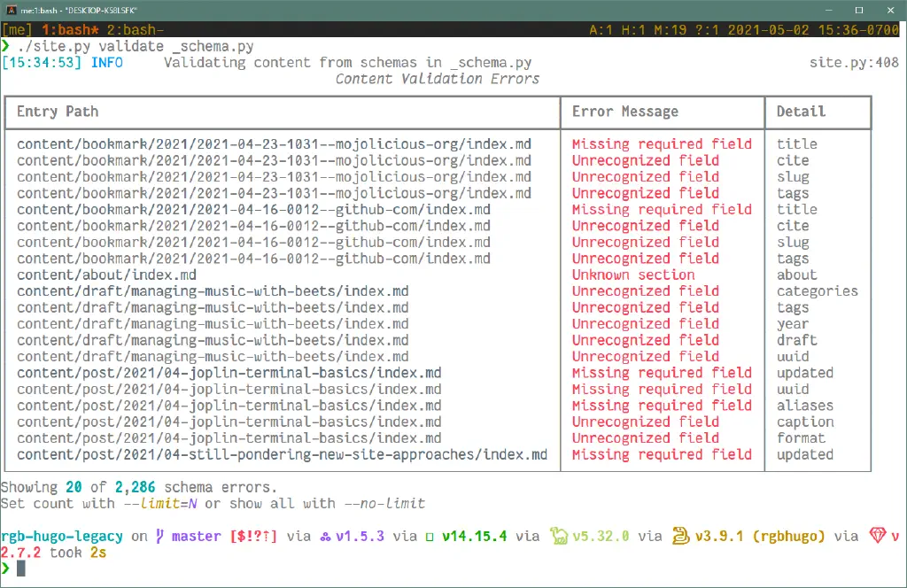This screenshot has width=907, height=588.
Task: Click the 2,286 total errors number
Action: [x=136, y=487]
